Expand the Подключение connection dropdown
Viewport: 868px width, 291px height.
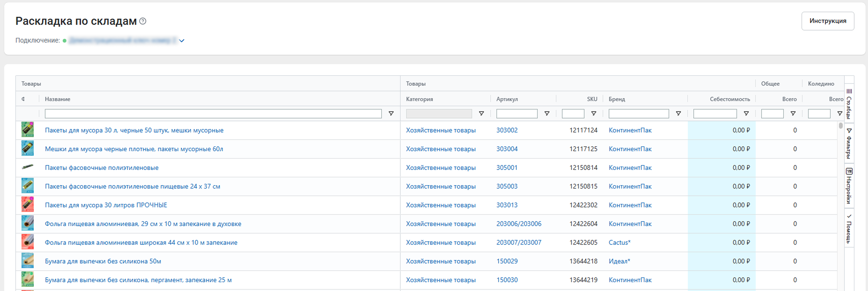coord(182,41)
